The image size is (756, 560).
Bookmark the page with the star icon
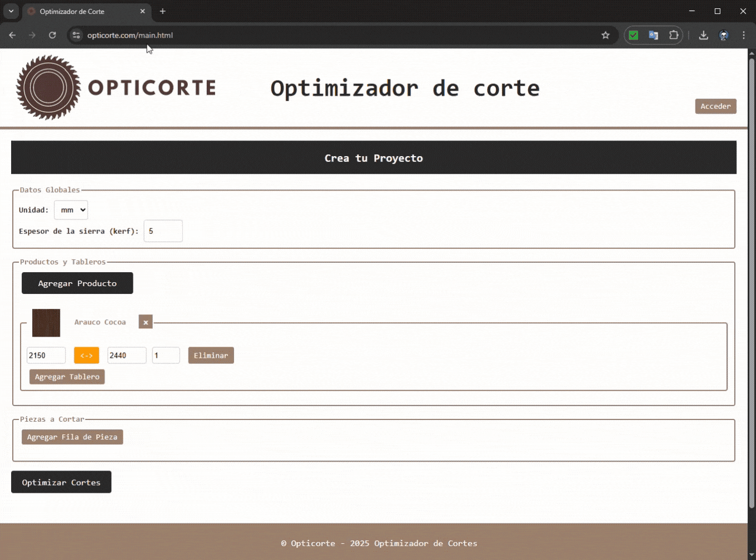point(605,35)
